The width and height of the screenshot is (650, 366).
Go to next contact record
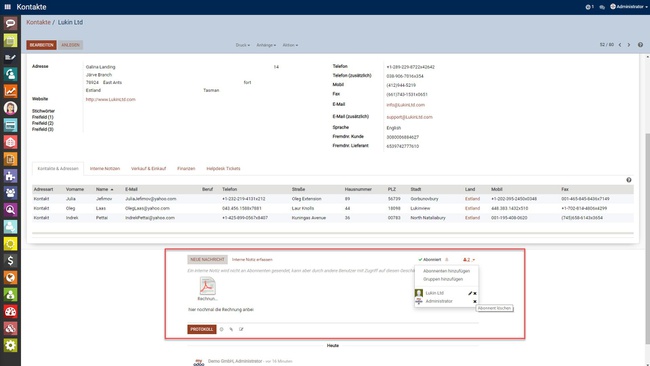coord(629,45)
